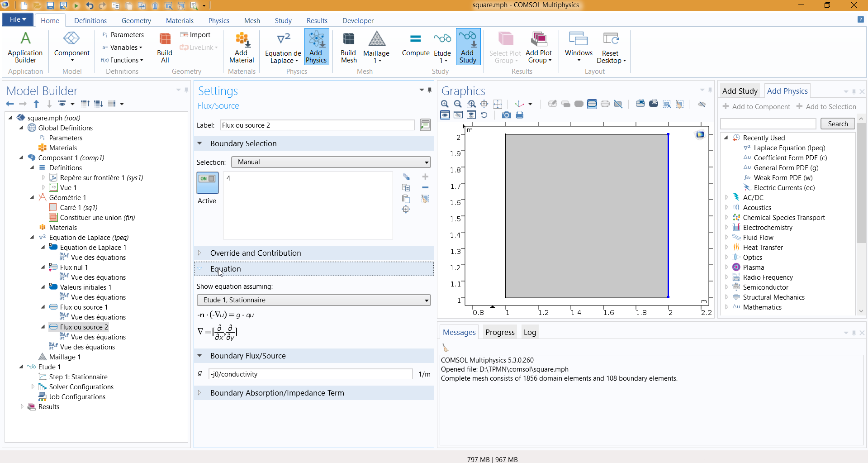
Task: Switch to the Progress tab
Action: tap(499, 332)
